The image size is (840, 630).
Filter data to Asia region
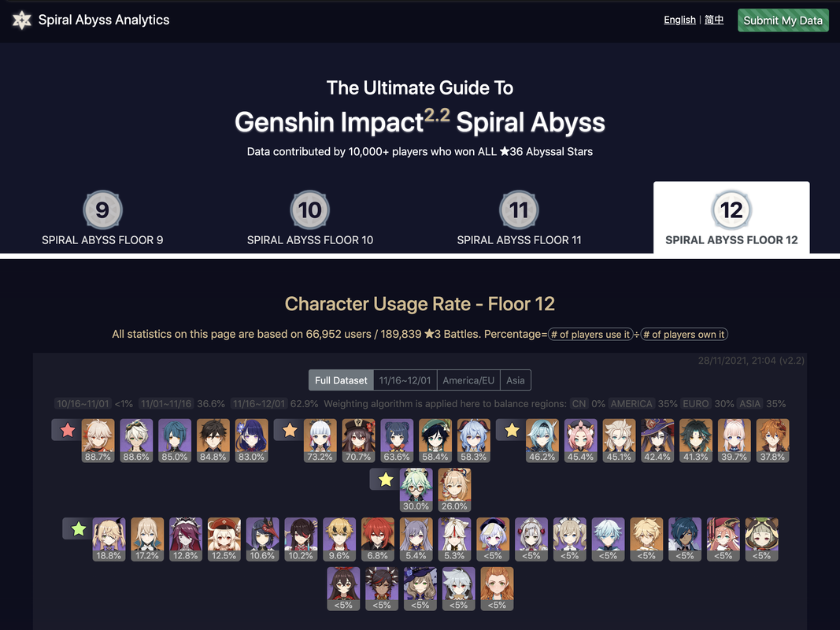(516, 380)
